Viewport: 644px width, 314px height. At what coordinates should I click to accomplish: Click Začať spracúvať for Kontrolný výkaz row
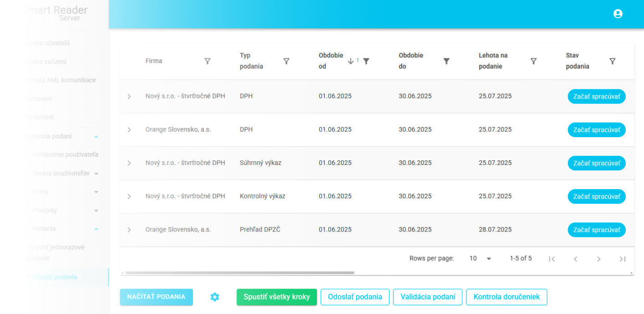point(596,196)
